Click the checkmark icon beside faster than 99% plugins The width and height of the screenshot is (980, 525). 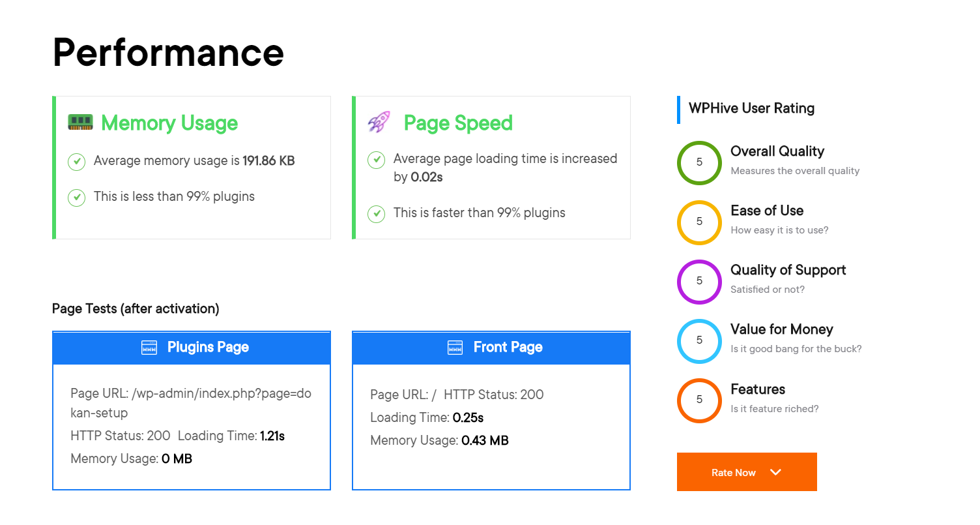point(376,213)
